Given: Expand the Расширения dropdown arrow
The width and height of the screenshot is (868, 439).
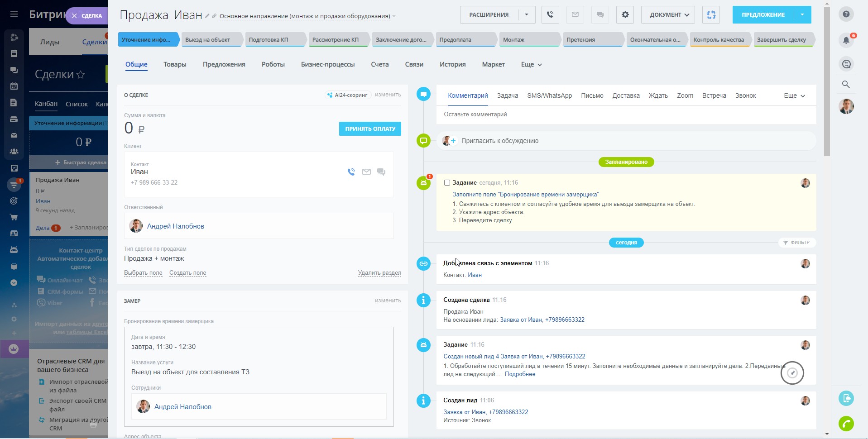Looking at the screenshot, I should point(526,14).
